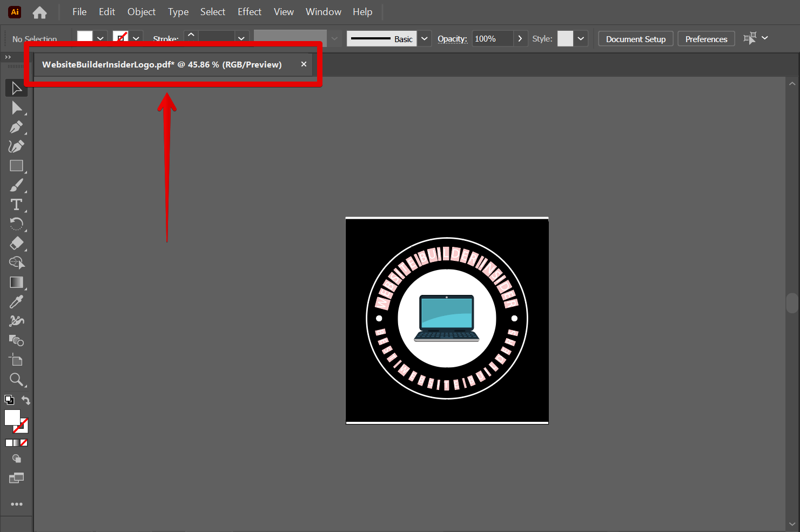Select the Gradient tool
Viewport: 800px width, 532px height.
[16, 282]
